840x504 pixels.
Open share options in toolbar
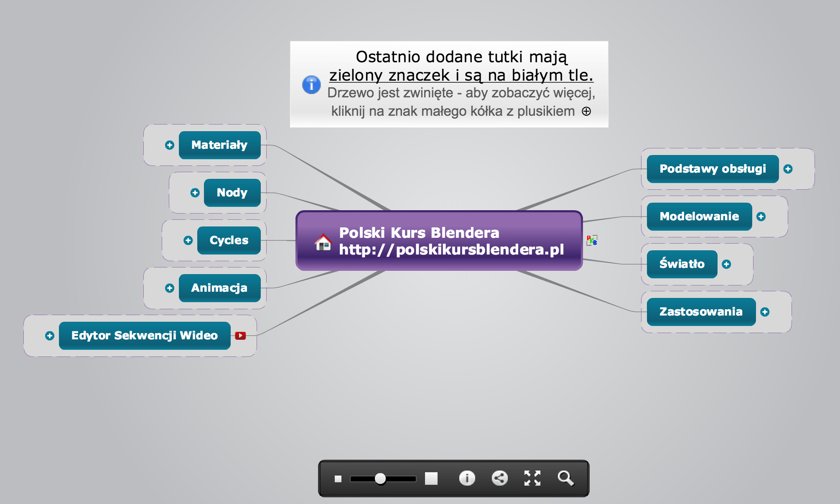(500, 478)
